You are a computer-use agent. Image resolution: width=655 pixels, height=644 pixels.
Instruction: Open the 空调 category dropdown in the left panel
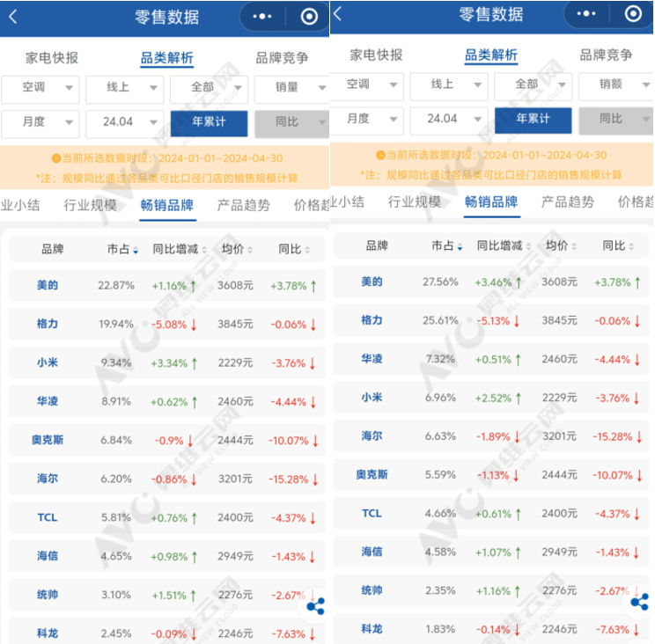click(40, 88)
